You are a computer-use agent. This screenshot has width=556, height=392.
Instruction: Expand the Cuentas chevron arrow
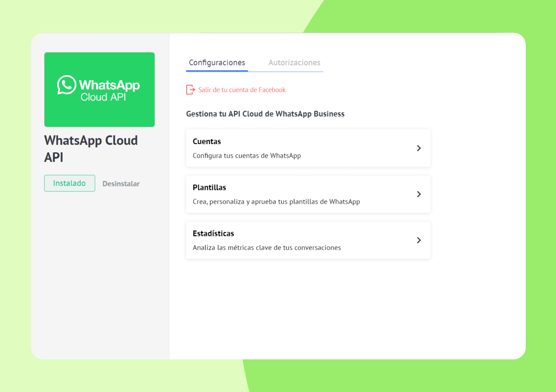point(419,148)
